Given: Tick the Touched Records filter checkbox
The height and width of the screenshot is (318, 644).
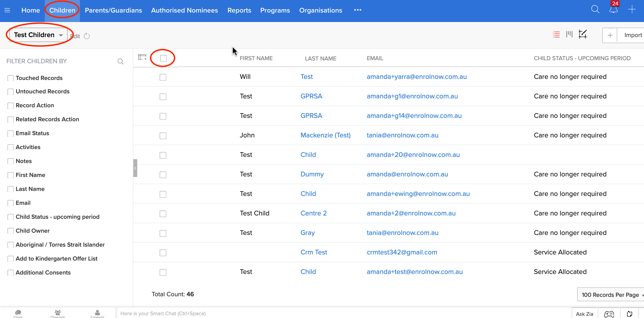Looking at the screenshot, I should pyautogui.click(x=11, y=78).
